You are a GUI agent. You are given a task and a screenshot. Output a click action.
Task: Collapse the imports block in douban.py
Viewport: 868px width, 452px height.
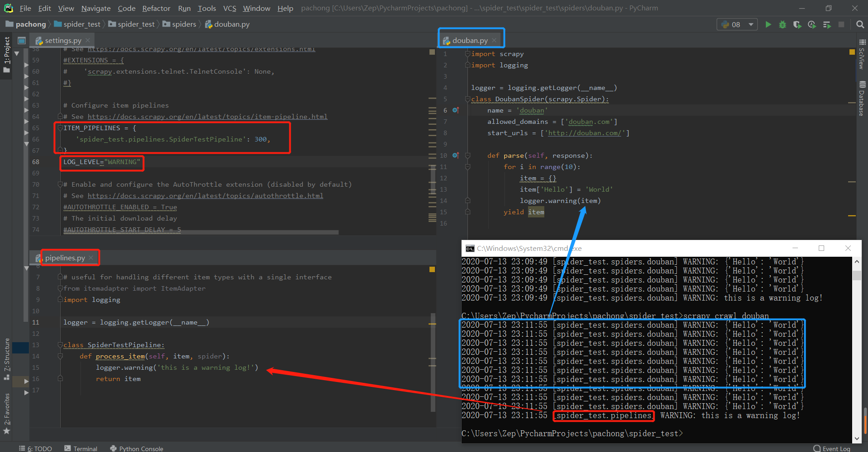tap(468, 54)
